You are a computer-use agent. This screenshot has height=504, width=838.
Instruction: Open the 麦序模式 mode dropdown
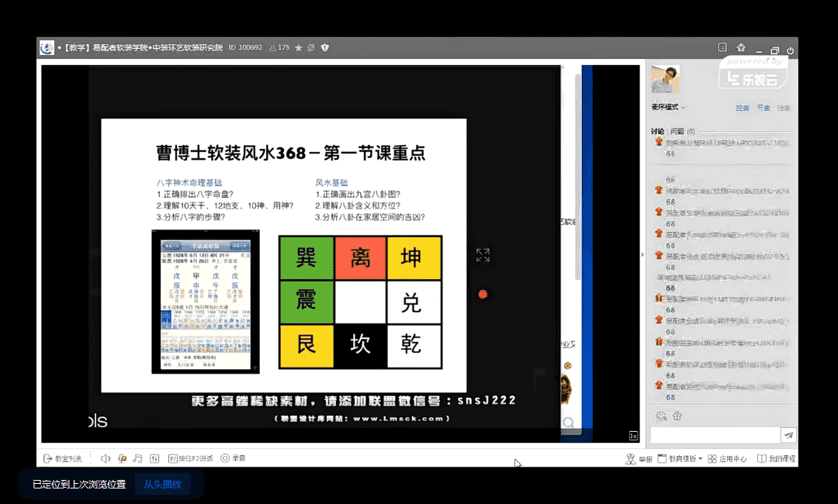668,107
